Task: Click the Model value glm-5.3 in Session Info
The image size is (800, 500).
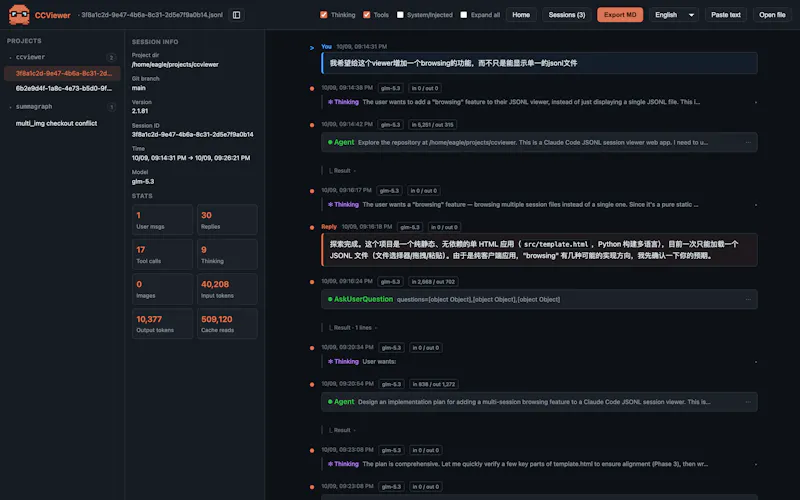Action: [143, 182]
